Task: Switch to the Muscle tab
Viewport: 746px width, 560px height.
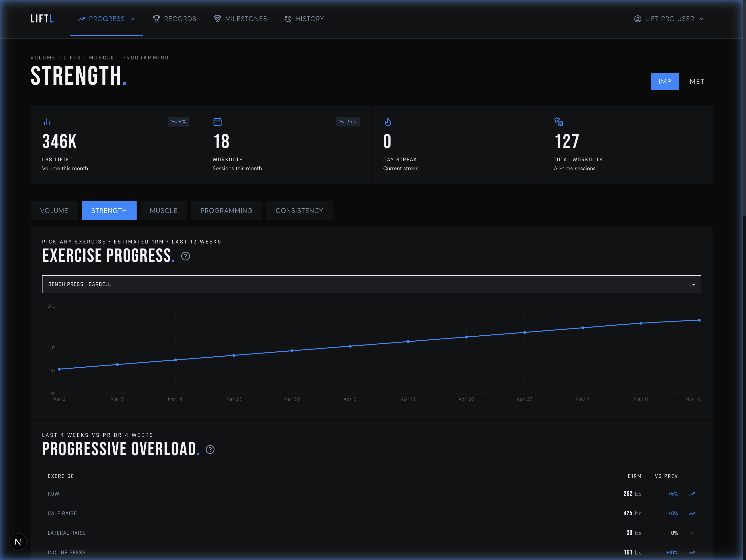Action: [164, 211]
